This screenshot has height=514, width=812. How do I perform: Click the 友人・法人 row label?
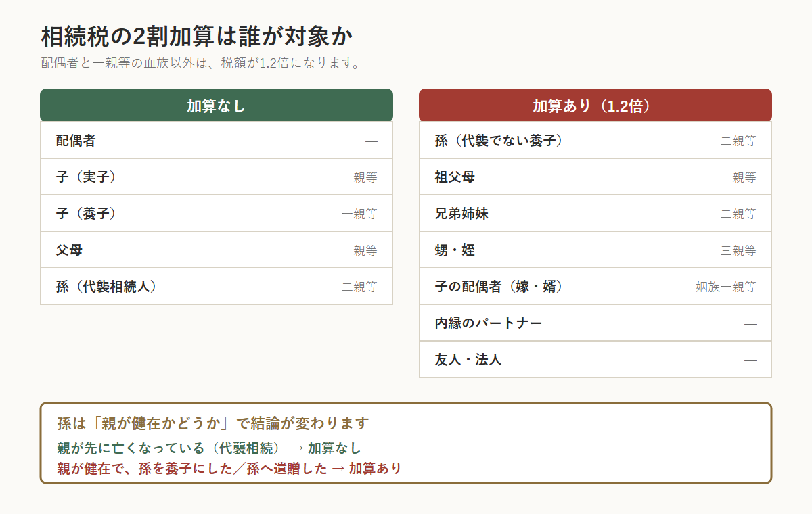pos(468,360)
